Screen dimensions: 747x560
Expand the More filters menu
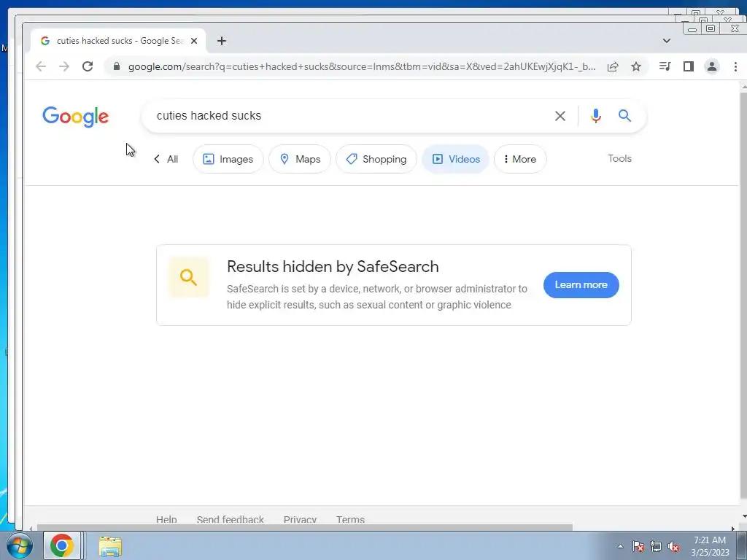(x=520, y=159)
